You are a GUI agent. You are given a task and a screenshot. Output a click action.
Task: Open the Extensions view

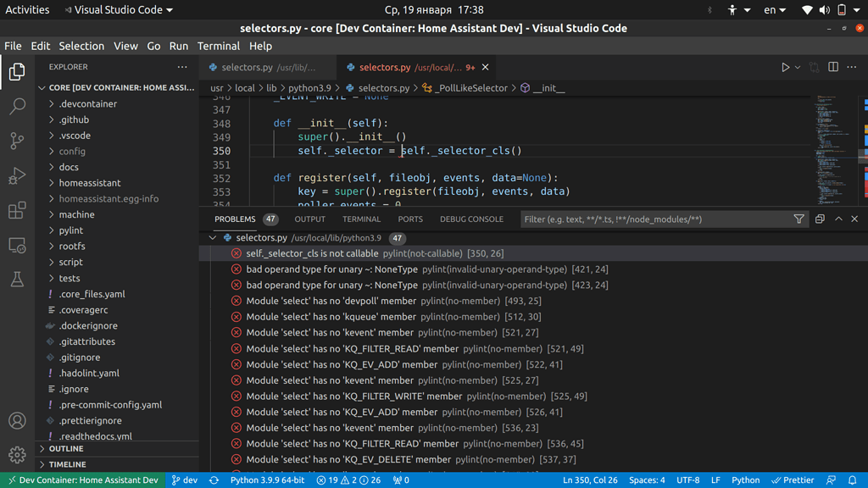(17, 210)
